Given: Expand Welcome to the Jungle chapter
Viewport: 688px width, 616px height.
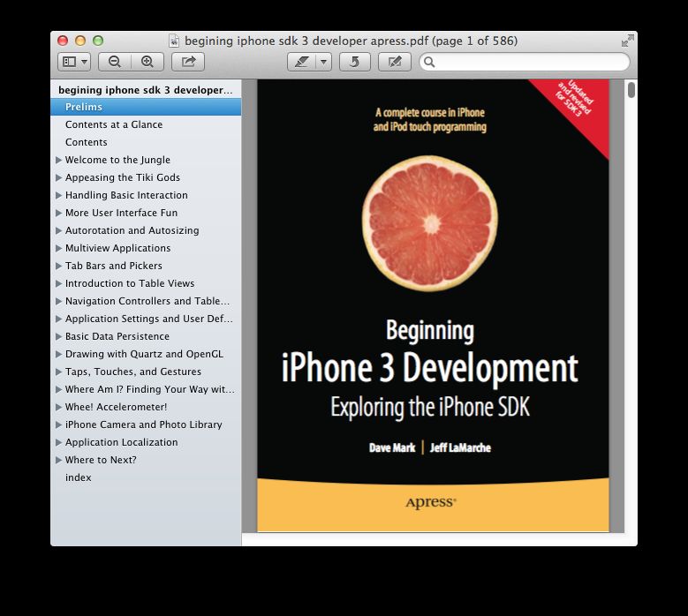Looking at the screenshot, I should coord(58,160).
